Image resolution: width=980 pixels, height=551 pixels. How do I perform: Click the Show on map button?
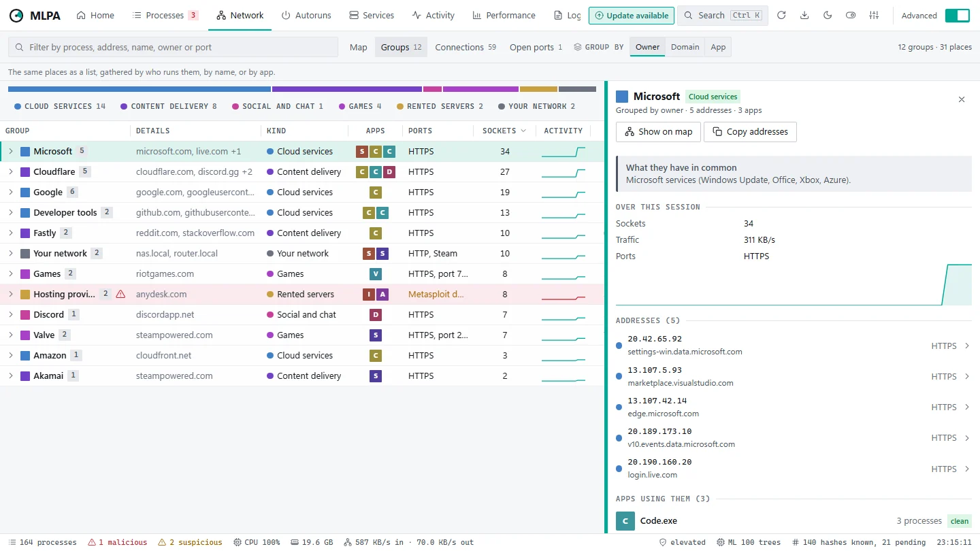point(658,131)
